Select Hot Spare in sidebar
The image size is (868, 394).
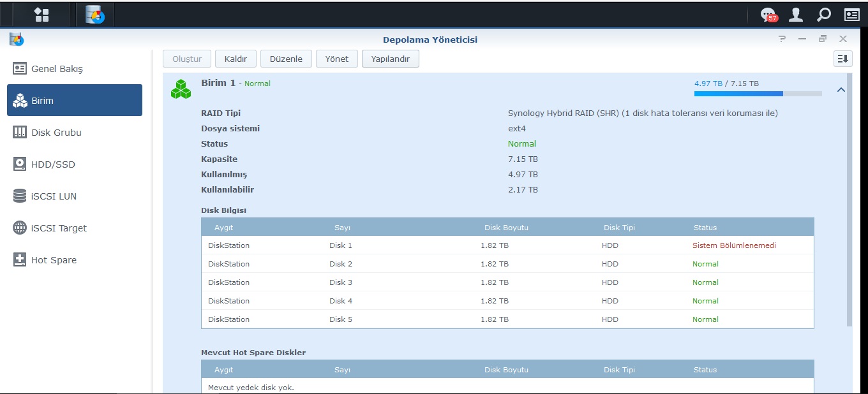click(75, 260)
